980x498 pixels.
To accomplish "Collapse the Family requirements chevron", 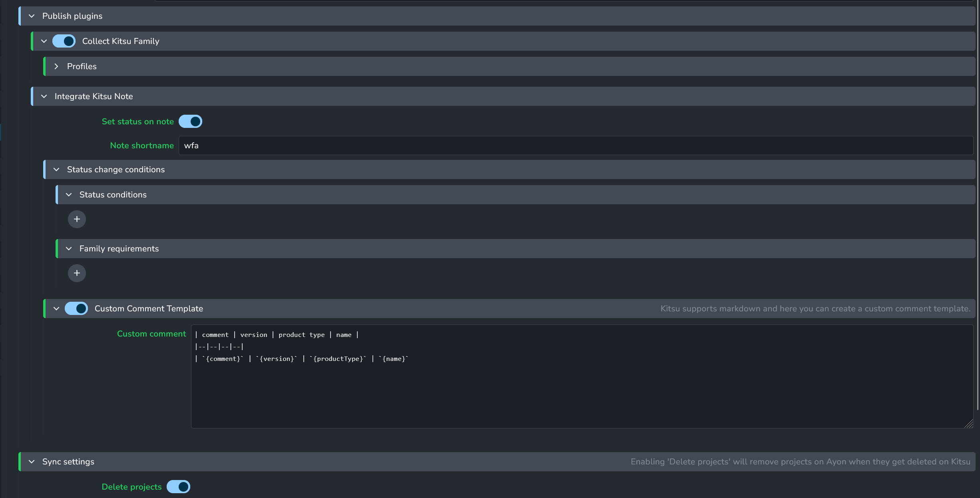I will [69, 249].
